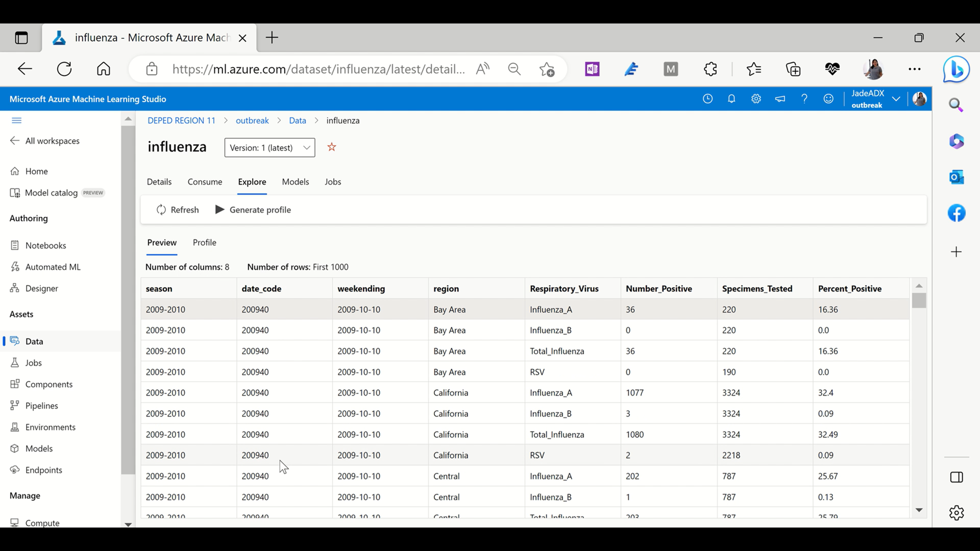Image resolution: width=980 pixels, height=551 pixels.
Task: Collapse the left navigation hamburger menu
Action: tap(16, 121)
